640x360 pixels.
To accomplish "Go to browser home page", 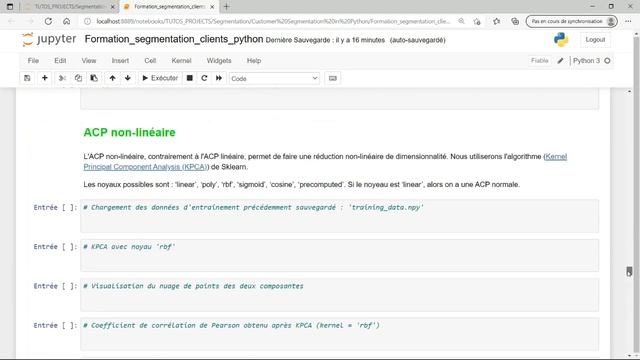I will 67,21.
